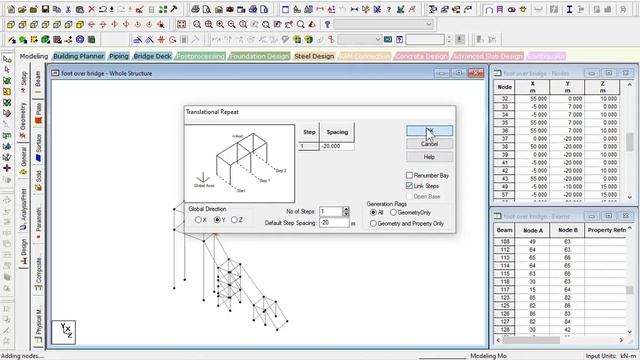Decrease the No of Steps spinner
The height and width of the screenshot is (360, 640).
(346, 214)
